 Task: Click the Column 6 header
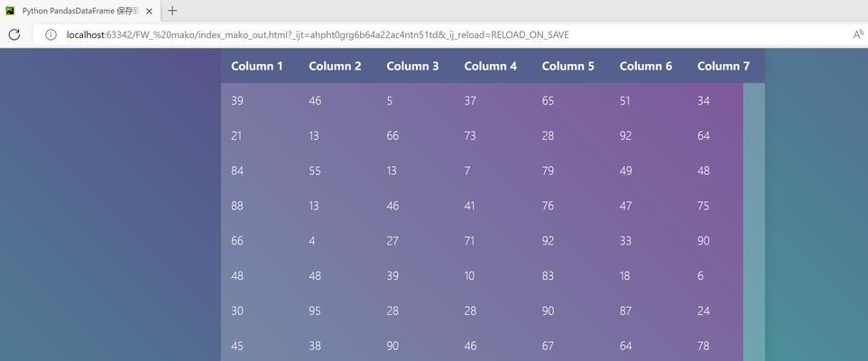coord(645,66)
